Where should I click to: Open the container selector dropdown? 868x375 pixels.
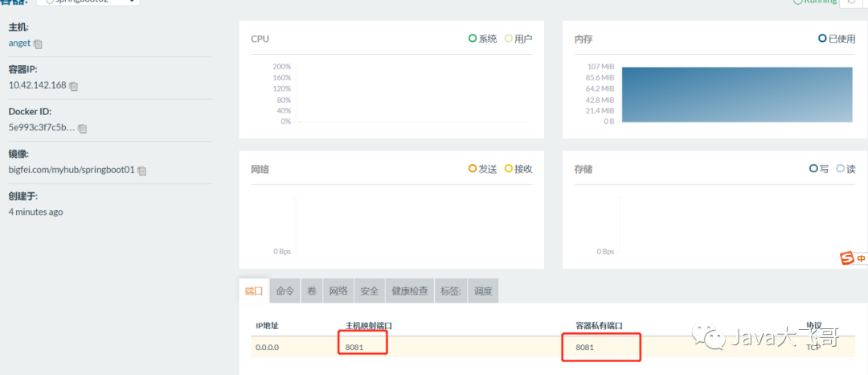[x=88, y=2]
